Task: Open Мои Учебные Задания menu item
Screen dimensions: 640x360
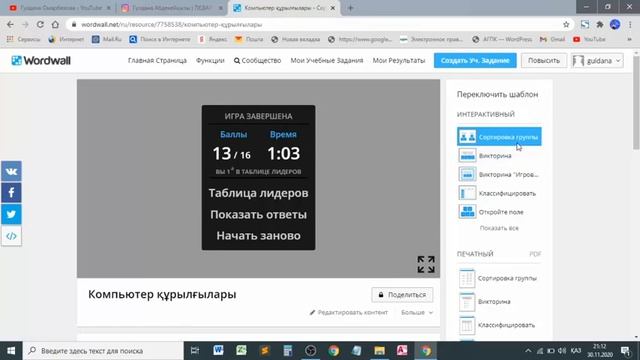Action: tap(327, 60)
